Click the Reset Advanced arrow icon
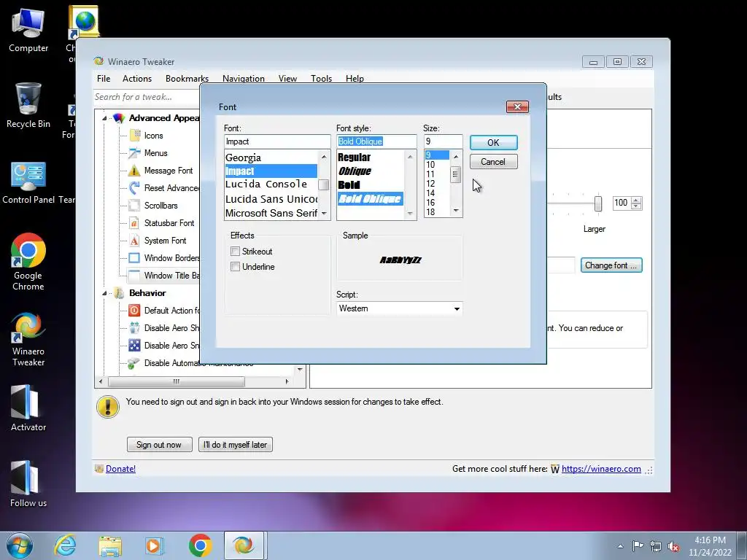 pyautogui.click(x=134, y=188)
